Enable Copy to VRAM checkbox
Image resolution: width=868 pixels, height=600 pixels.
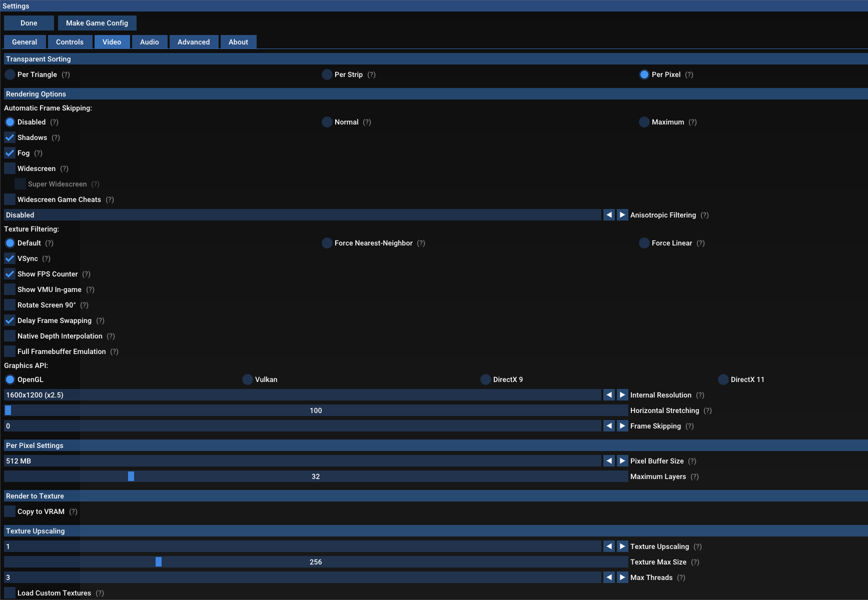coord(10,511)
